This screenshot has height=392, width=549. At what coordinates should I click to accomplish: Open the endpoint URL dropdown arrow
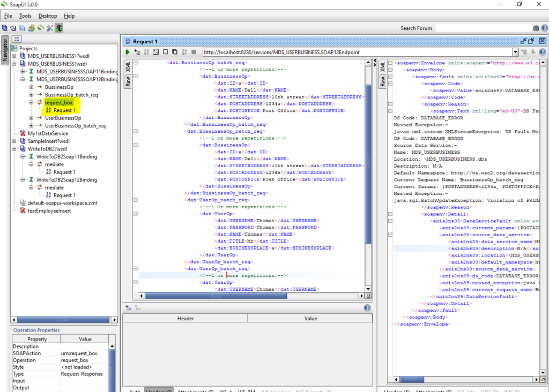coord(515,52)
